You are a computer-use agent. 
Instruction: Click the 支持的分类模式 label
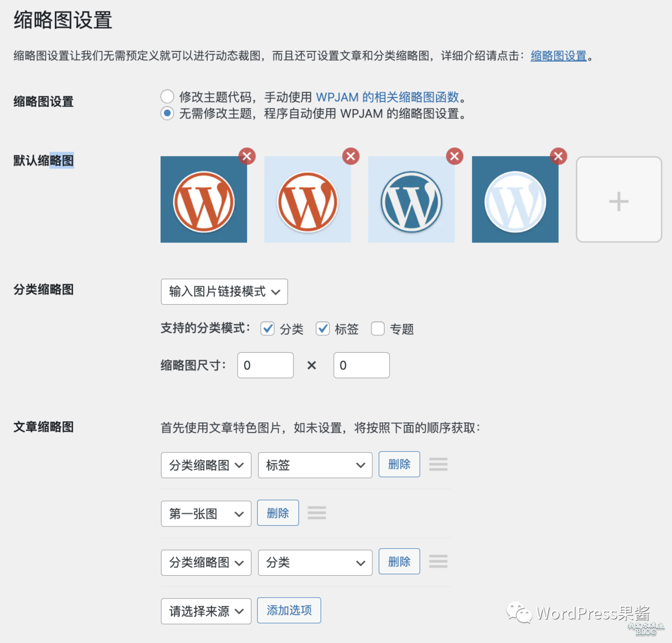point(206,328)
